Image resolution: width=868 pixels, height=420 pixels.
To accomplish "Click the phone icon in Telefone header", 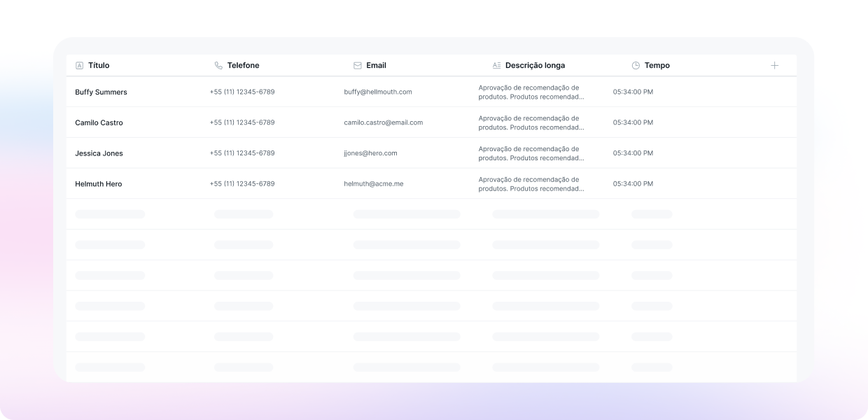I will pyautogui.click(x=218, y=66).
